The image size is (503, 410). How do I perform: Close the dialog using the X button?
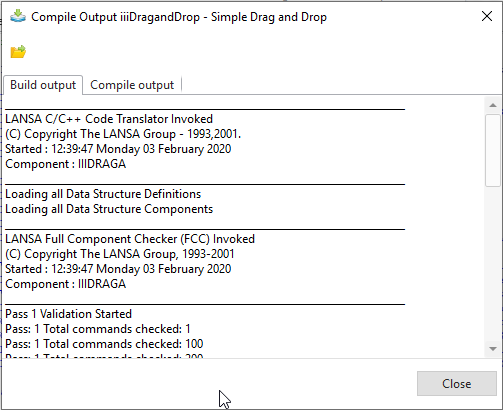pos(487,16)
